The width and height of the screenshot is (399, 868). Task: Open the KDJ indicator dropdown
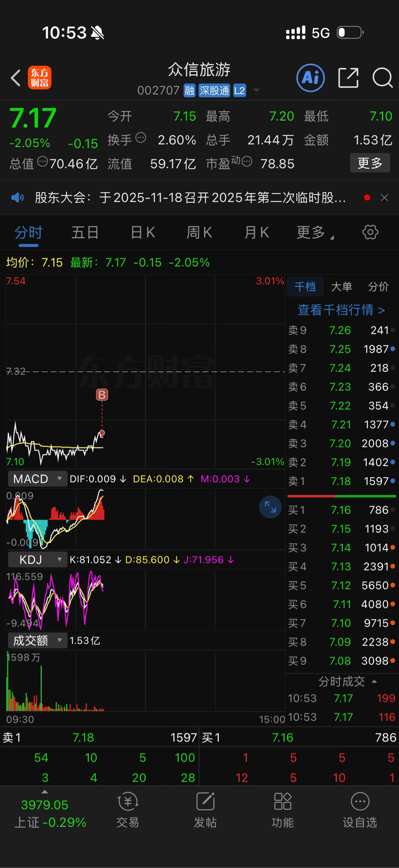tap(37, 560)
